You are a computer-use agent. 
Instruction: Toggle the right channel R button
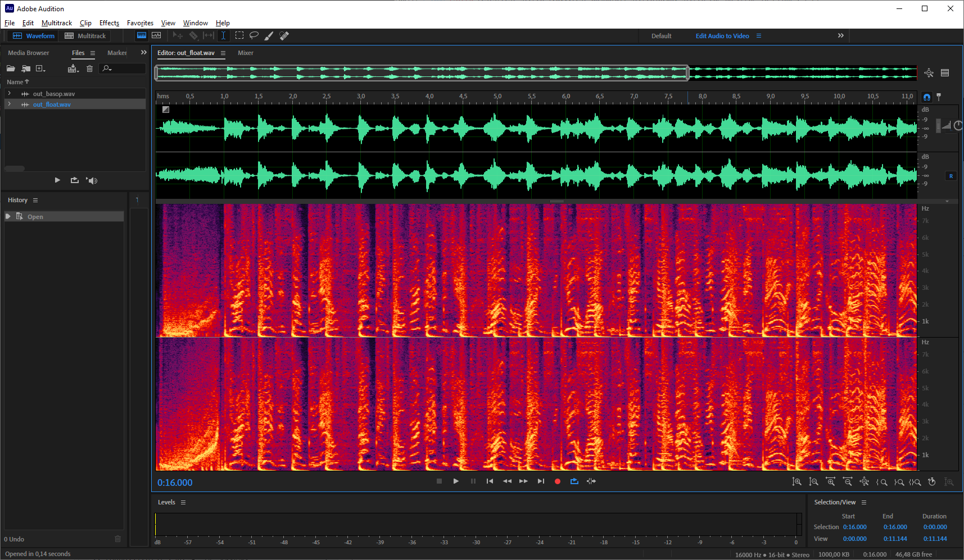(951, 176)
